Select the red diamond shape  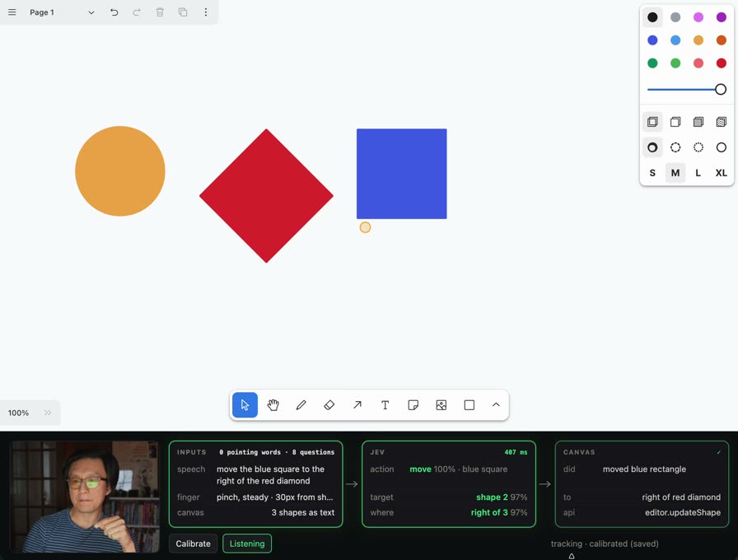pyautogui.click(x=266, y=196)
